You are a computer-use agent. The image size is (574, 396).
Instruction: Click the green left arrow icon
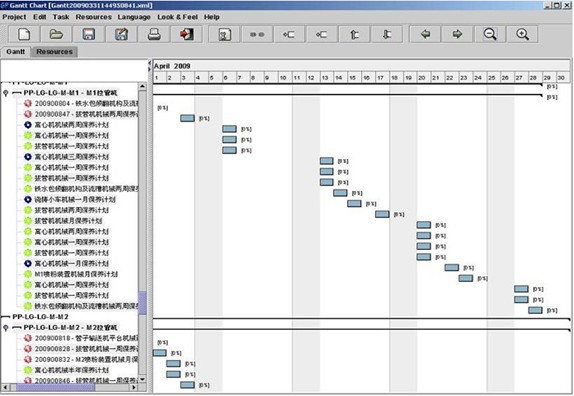pos(425,34)
